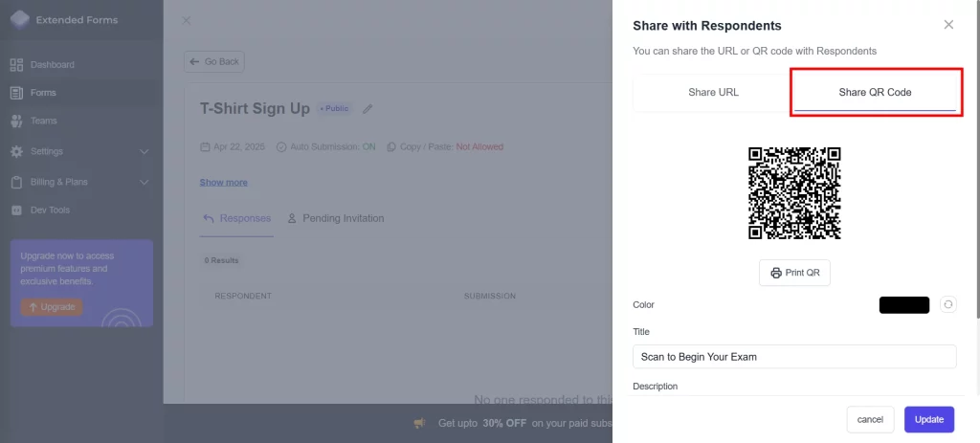Image resolution: width=980 pixels, height=443 pixels.
Task: Reset the QR color with refresh icon
Action: (947, 304)
